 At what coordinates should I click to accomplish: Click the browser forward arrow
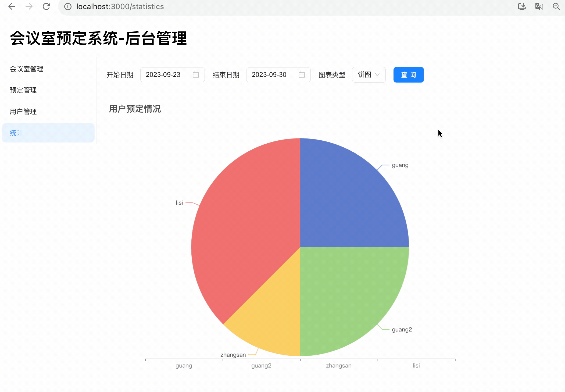click(29, 6)
